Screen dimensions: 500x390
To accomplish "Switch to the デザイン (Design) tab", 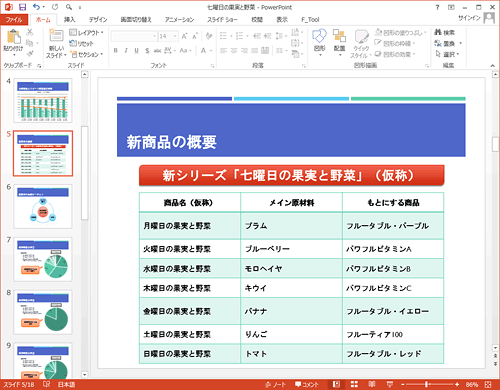I will [98, 20].
